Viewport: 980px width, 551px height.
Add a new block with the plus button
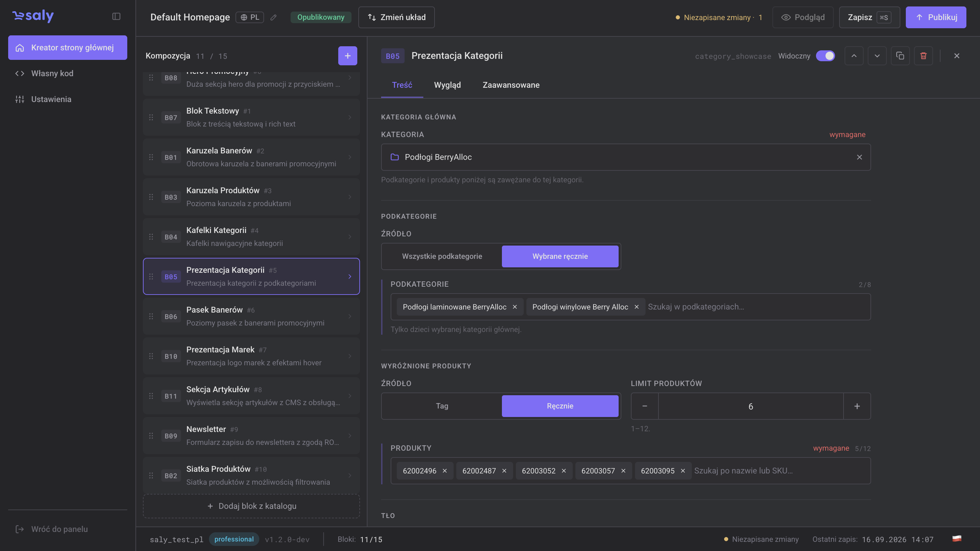tap(347, 56)
